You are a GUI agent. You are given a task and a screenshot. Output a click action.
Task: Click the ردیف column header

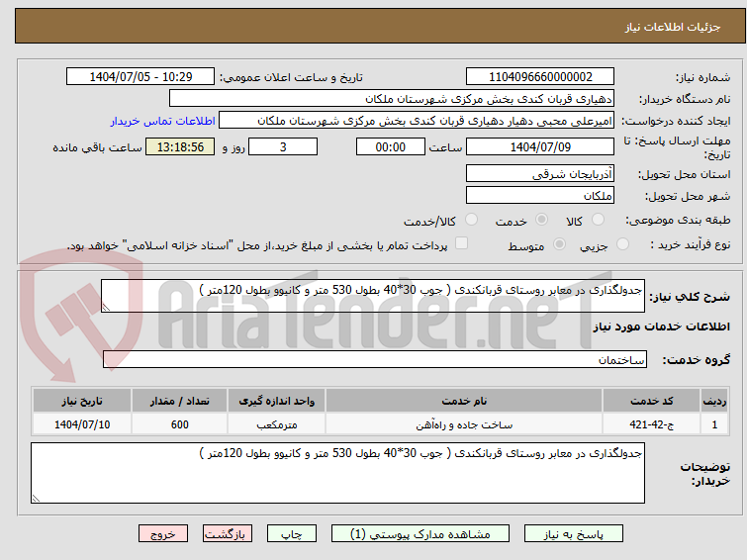coord(714,401)
